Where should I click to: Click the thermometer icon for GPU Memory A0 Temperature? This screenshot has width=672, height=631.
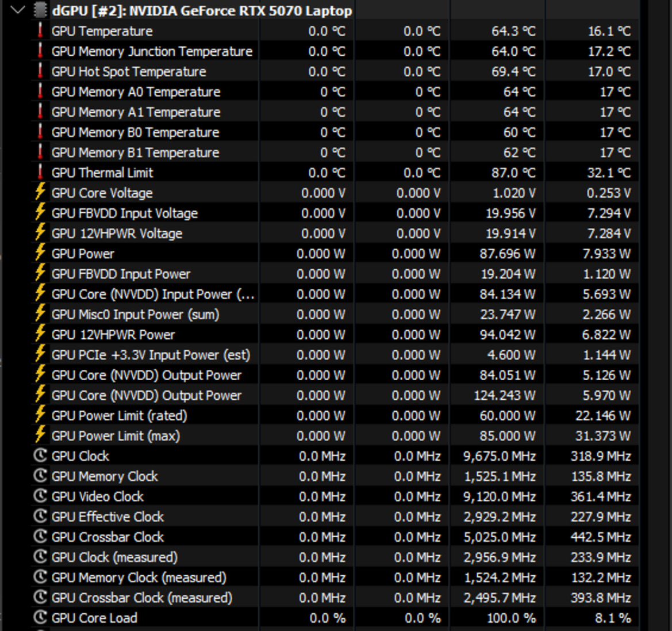point(40,91)
